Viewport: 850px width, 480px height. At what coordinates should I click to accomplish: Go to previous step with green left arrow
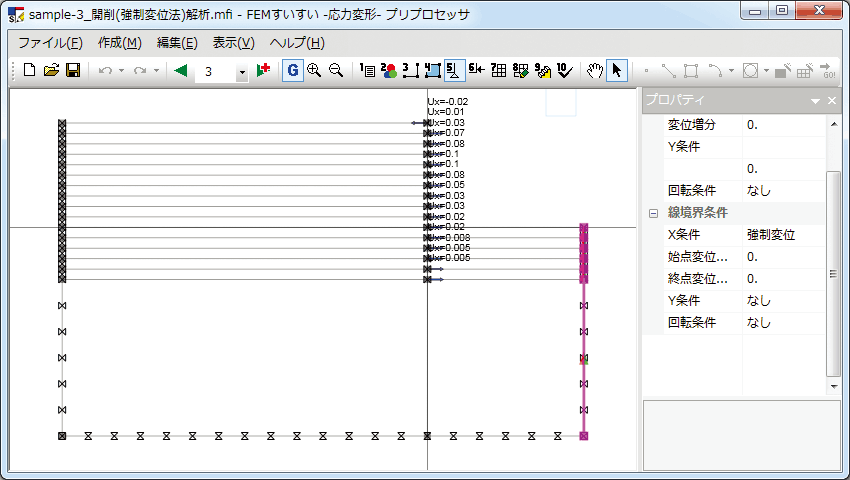(x=181, y=71)
